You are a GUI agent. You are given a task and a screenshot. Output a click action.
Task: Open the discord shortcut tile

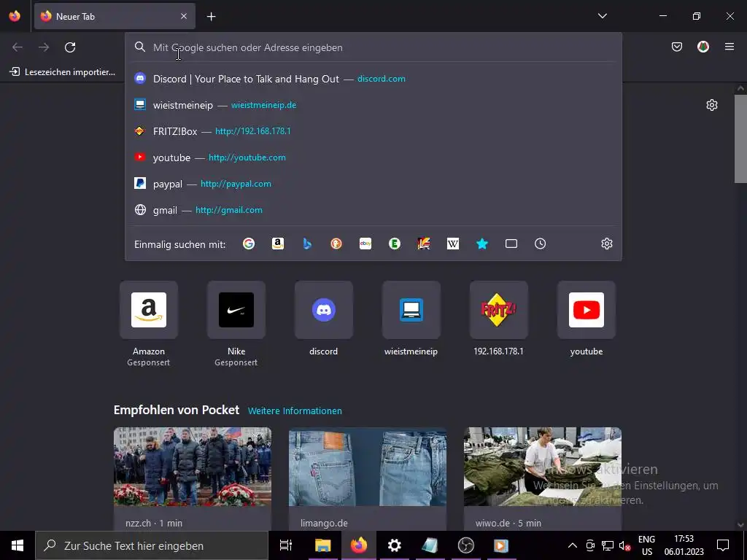click(324, 310)
